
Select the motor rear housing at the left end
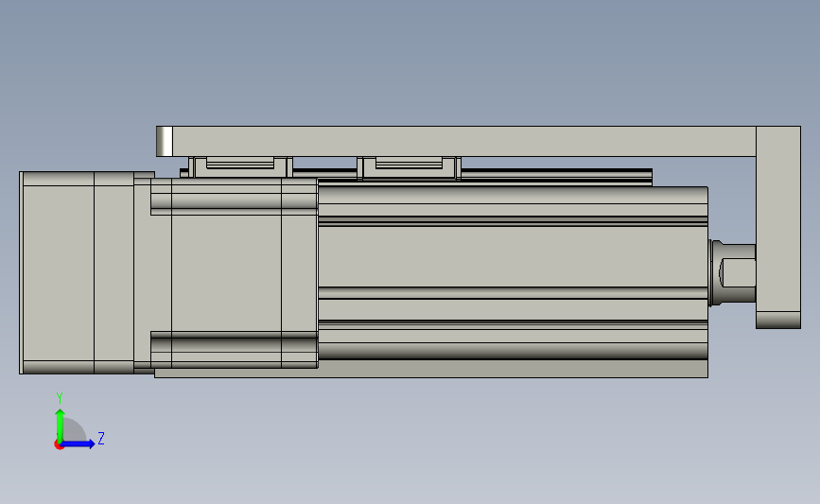pos(58,272)
